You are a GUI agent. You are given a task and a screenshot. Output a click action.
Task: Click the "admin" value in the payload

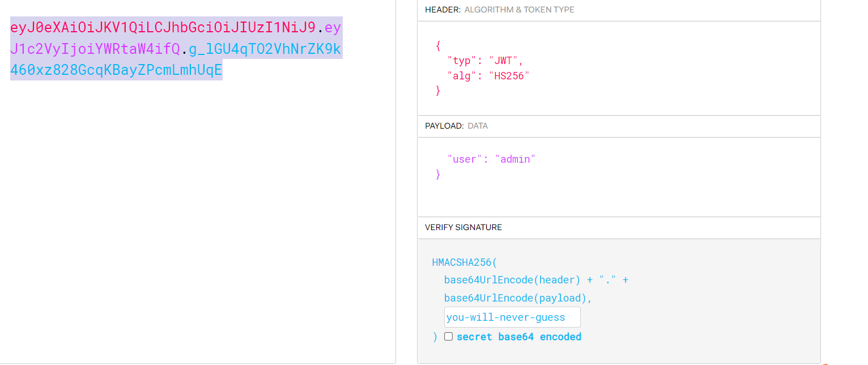tap(515, 159)
